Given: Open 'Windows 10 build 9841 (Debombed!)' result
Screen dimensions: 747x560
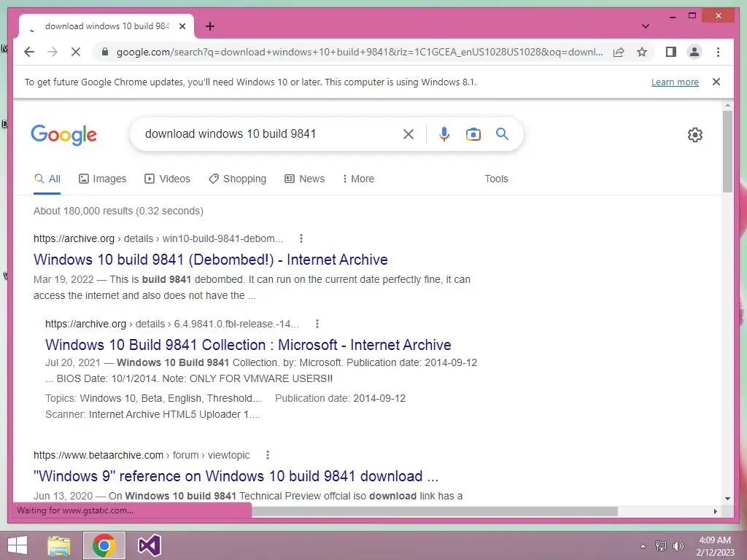Looking at the screenshot, I should [211, 260].
